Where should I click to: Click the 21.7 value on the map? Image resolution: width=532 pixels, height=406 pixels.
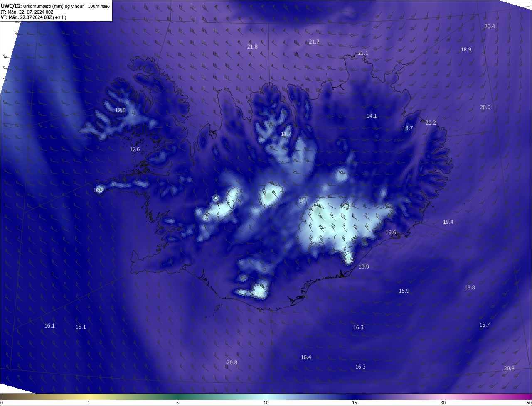314,42
